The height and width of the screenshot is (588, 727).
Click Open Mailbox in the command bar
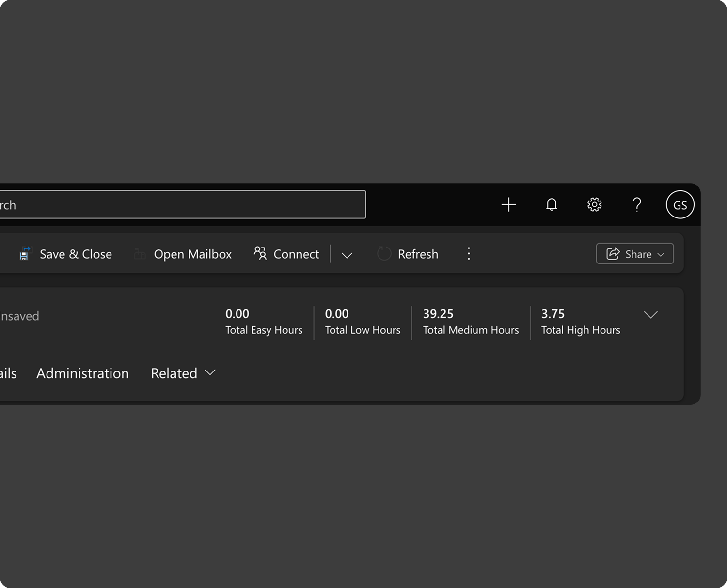pos(183,254)
